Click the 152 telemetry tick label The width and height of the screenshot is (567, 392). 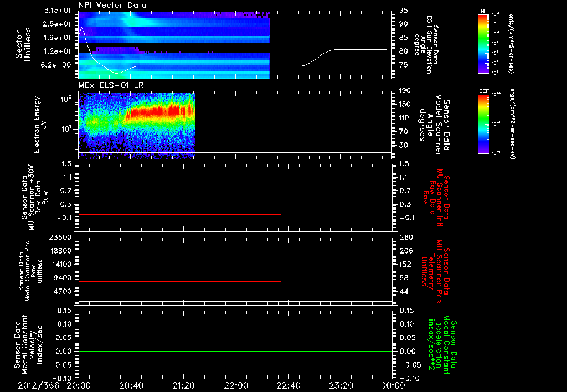click(405, 264)
